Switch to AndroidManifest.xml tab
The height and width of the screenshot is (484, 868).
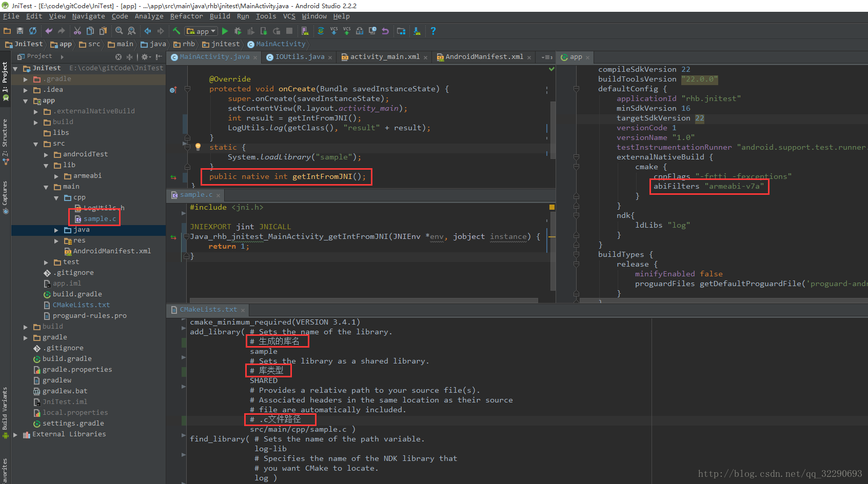(484, 57)
